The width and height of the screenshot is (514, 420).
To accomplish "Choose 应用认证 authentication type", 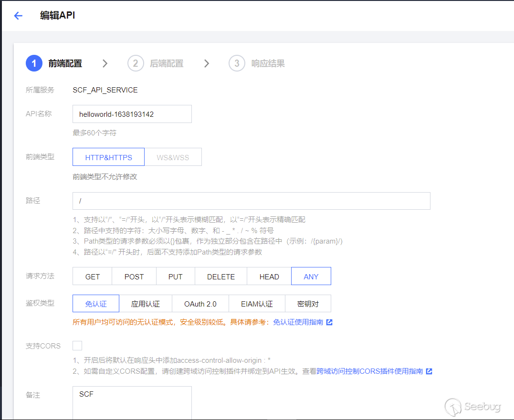I will pyautogui.click(x=145, y=304).
